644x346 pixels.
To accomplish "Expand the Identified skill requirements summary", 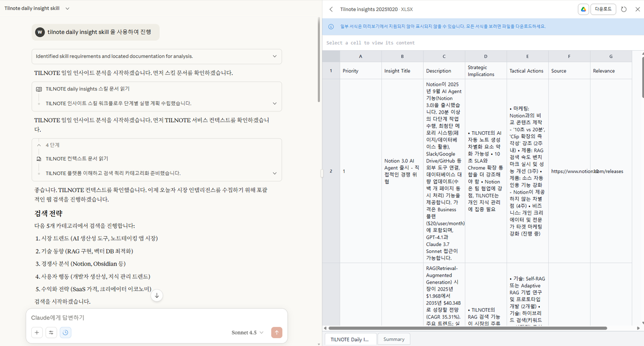I will (274, 56).
